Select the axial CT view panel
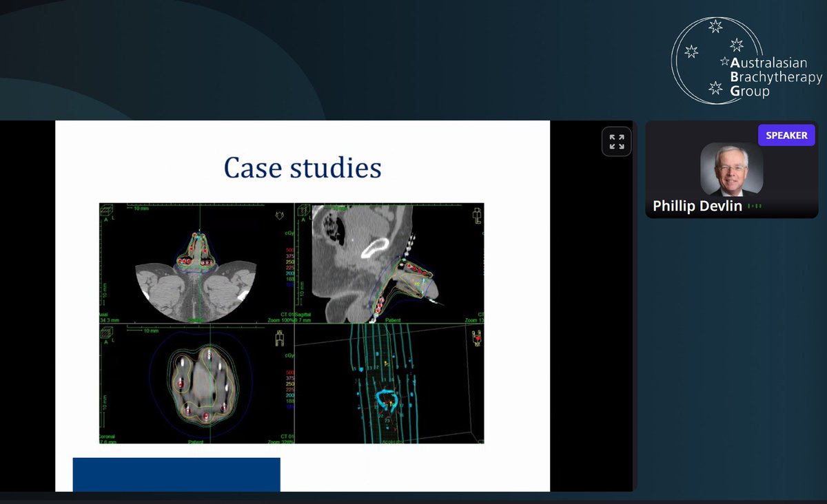 tap(197, 263)
